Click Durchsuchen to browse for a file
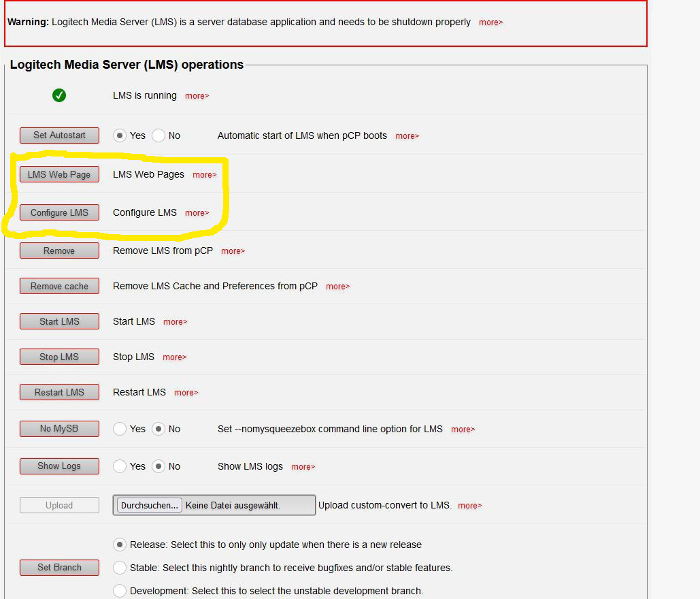This screenshot has width=700, height=599. tap(150, 505)
